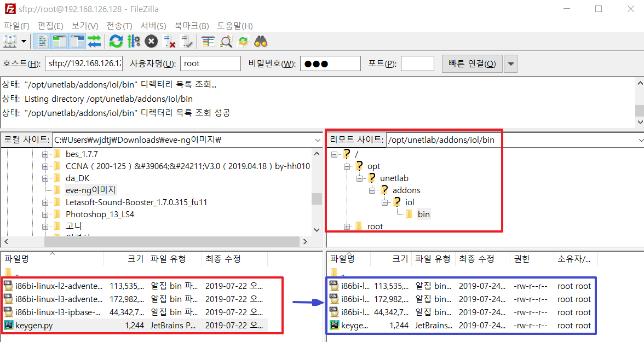The height and width of the screenshot is (342, 644).
Task: Toggle synchronized browsing
Action: click(243, 42)
